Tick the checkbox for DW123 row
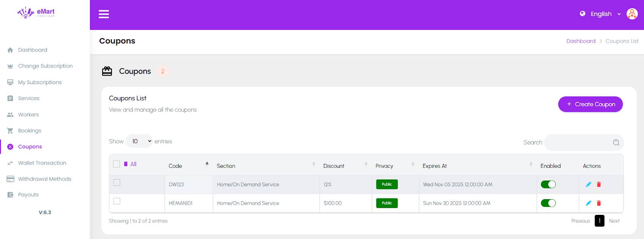 pos(117,183)
